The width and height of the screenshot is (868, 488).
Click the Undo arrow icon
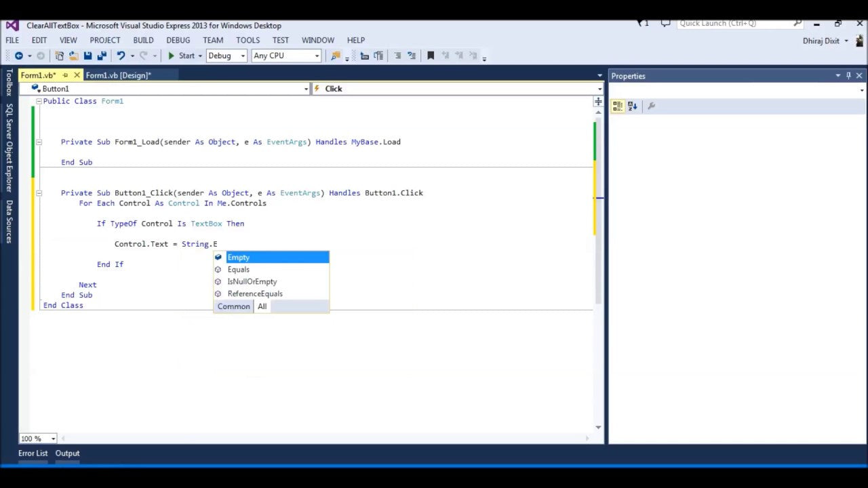click(x=121, y=56)
